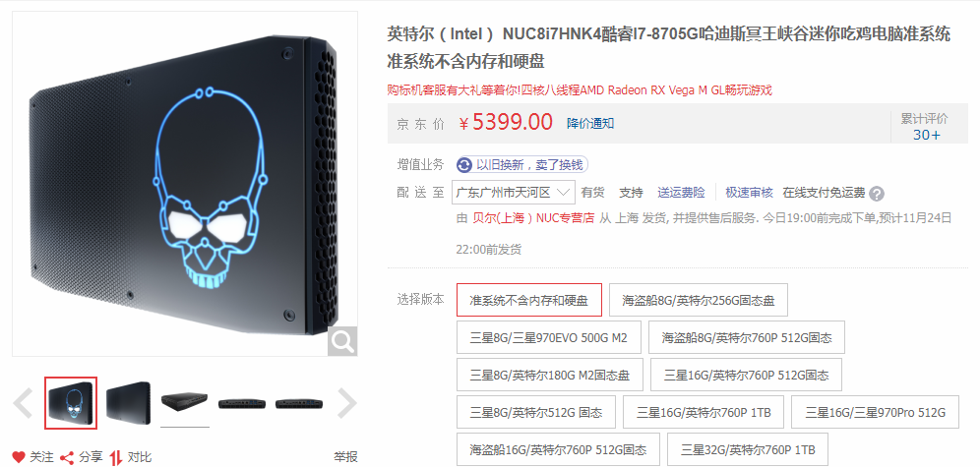Click the 降价通知 price alert link
Viewport: 980px width, 467px height.
[590, 123]
